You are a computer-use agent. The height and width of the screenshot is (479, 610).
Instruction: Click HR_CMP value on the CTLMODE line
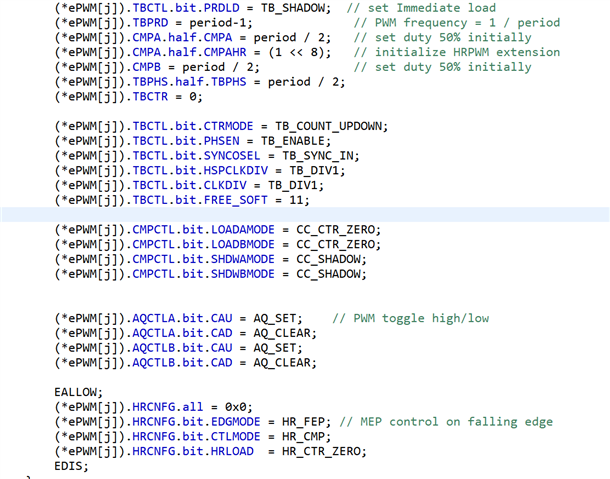(303, 437)
